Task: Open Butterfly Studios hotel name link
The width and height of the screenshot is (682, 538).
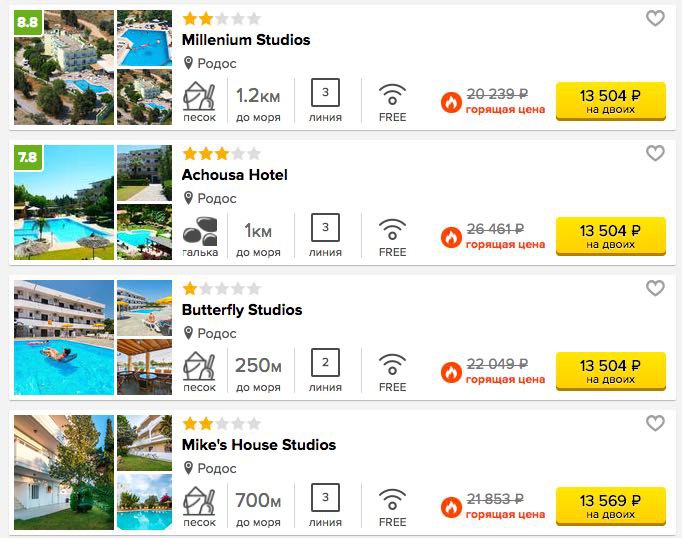Action: tap(242, 310)
